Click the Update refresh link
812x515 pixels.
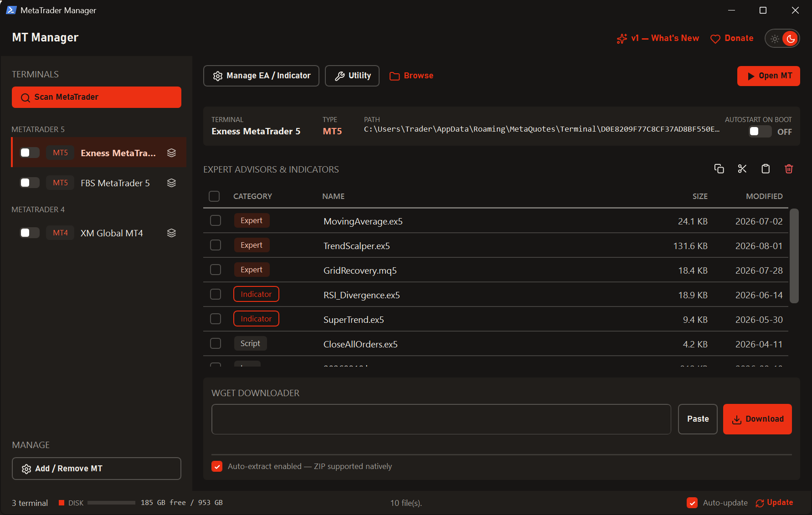[x=774, y=503]
